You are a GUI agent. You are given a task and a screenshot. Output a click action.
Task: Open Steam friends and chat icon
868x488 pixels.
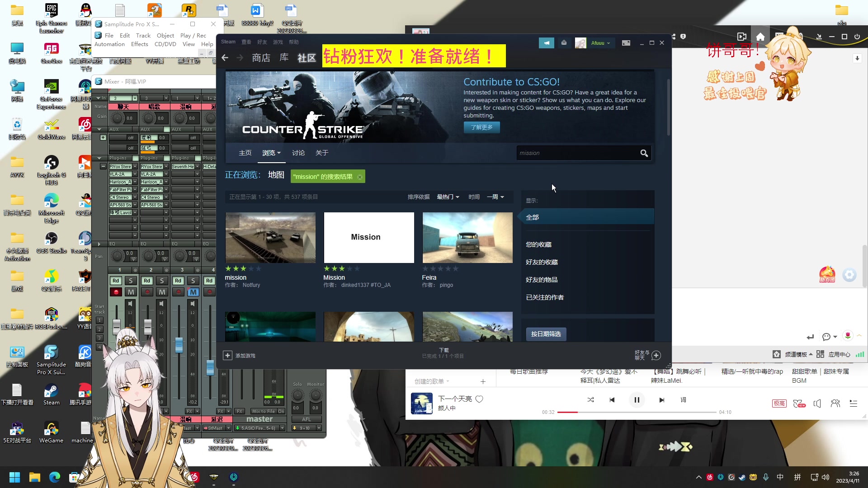pos(656,356)
